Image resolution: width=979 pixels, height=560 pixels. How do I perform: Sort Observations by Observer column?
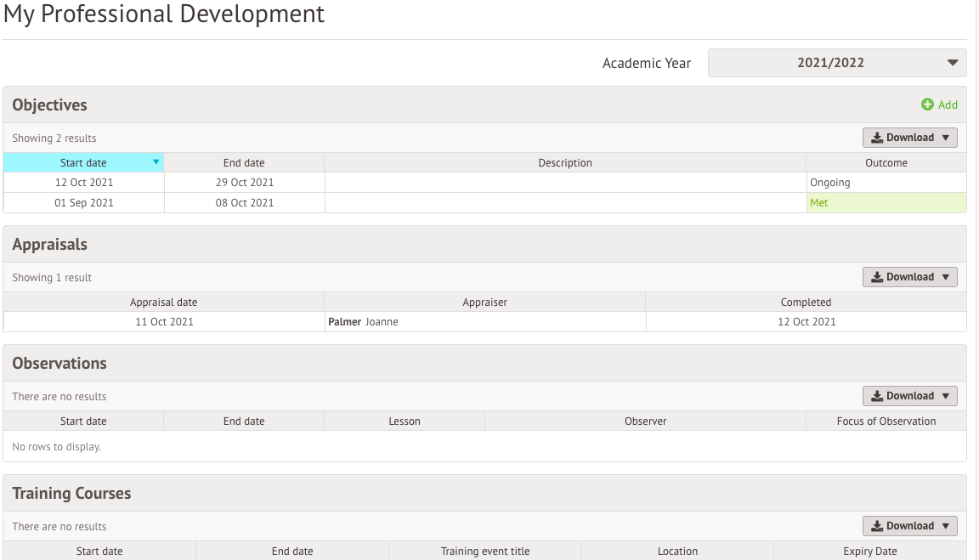646,421
